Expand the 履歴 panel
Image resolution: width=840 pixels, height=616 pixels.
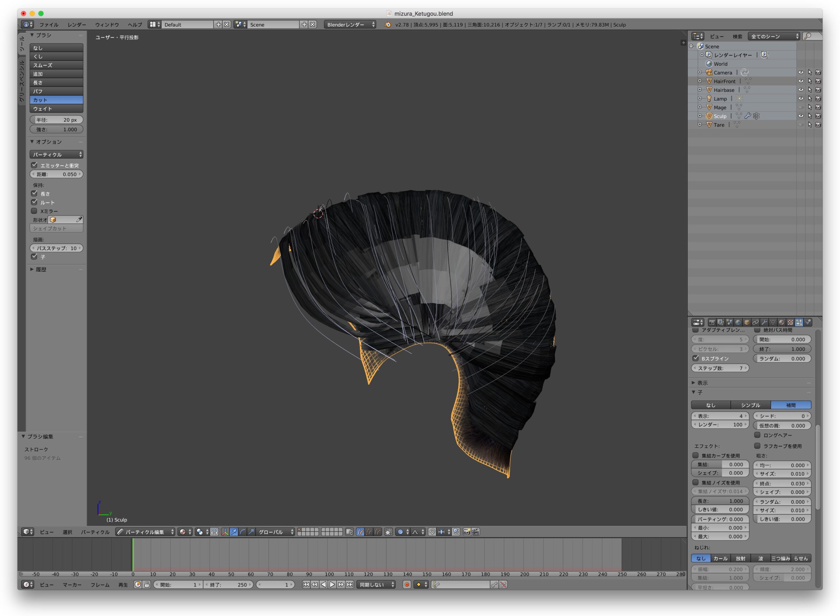[x=41, y=270]
